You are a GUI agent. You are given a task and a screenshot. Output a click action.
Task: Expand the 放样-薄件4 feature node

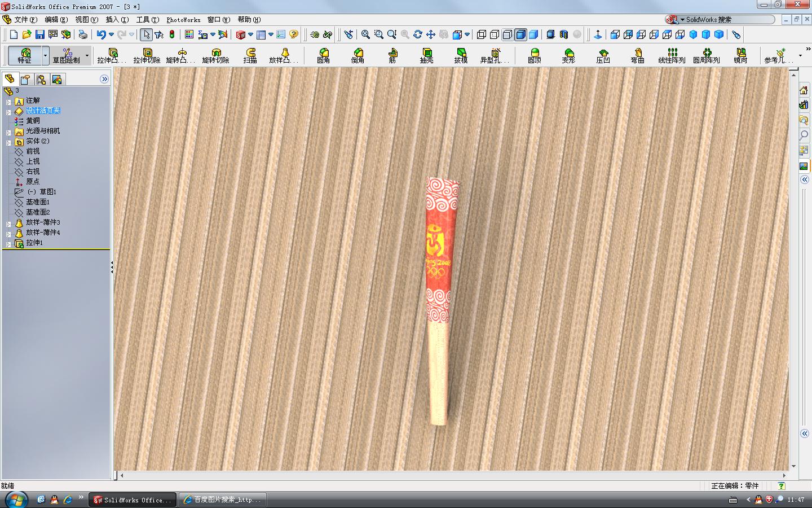pos(8,234)
